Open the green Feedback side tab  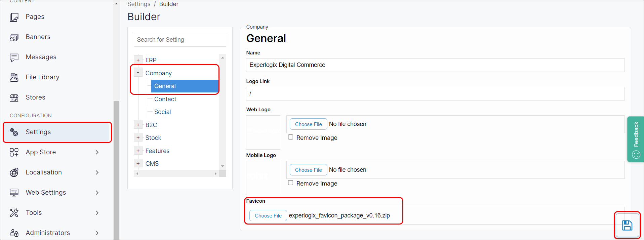tap(636, 139)
